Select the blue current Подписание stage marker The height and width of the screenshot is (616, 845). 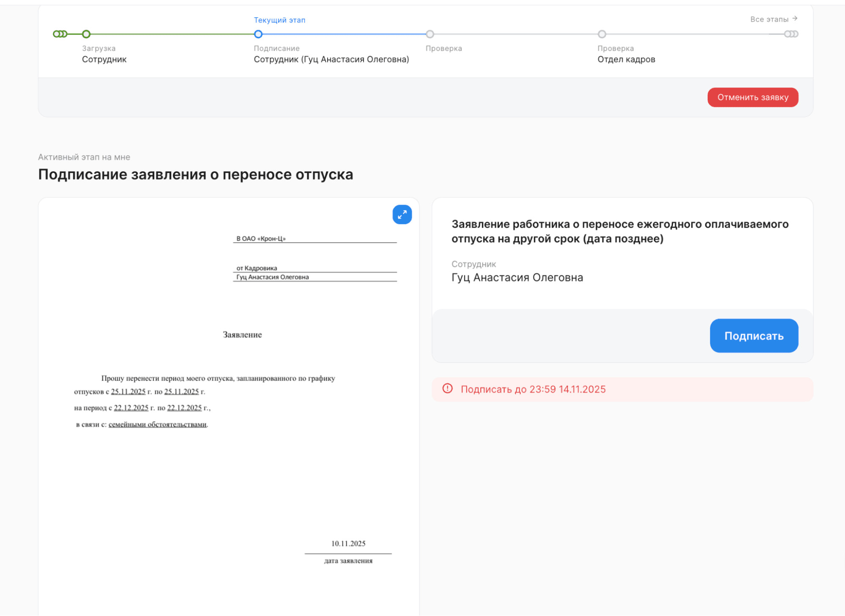(258, 34)
